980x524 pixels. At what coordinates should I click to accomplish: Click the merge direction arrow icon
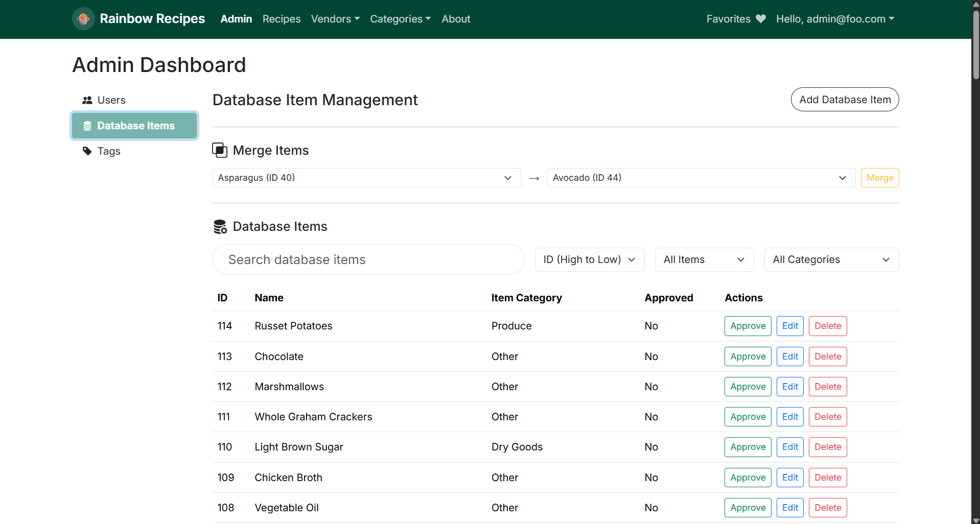coord(534,178)
